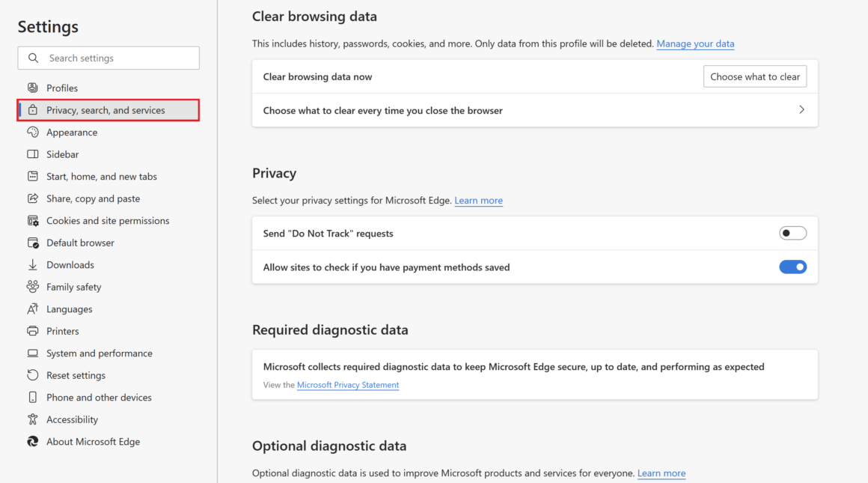Click the Downloads arrow icon
Image resolution: width=868 pixels, height=483 pixels.
[33, 265]
